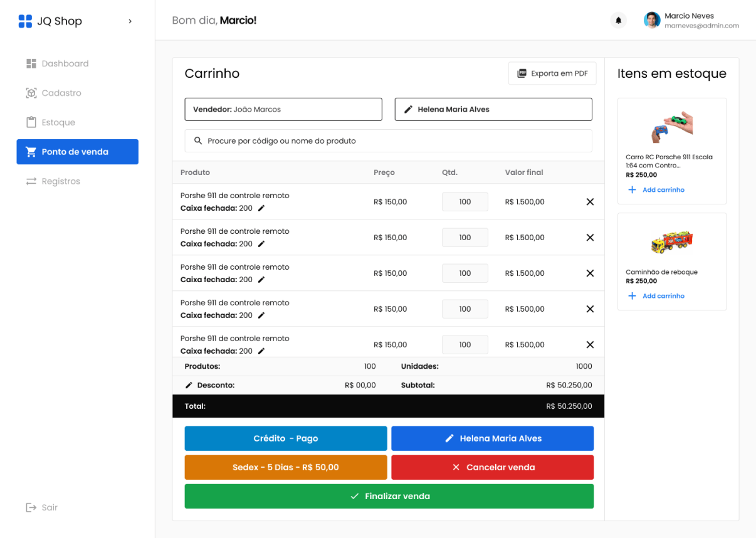Click Marcio Neves profile avatar
The image size is (756, 538).
point(652,21)
